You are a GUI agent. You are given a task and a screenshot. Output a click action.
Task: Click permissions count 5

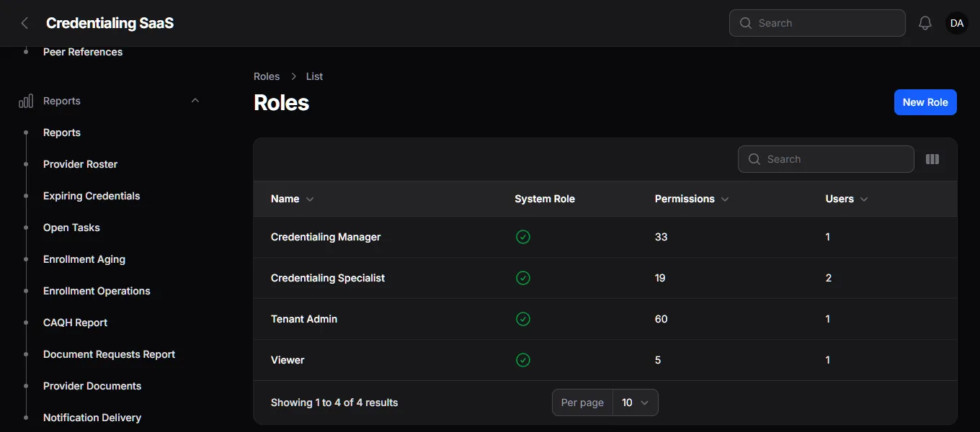(x=658, y=360)
